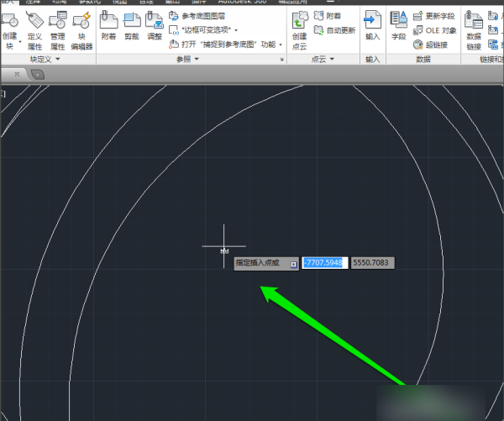Toggle point cloud Auto Update (自动更新)
This screenshot has width=504, height=421.
334,30
